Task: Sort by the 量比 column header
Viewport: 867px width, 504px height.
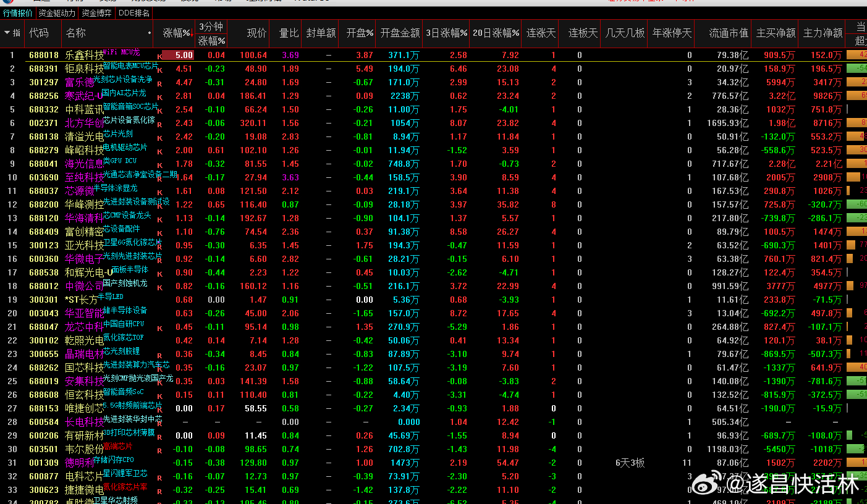Action: click(289, 33)
